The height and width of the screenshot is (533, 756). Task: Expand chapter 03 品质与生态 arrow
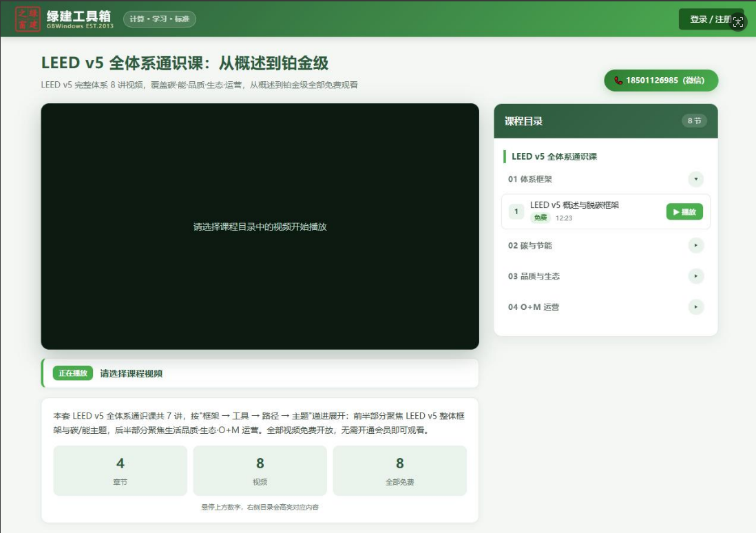(x=695, y=276)
